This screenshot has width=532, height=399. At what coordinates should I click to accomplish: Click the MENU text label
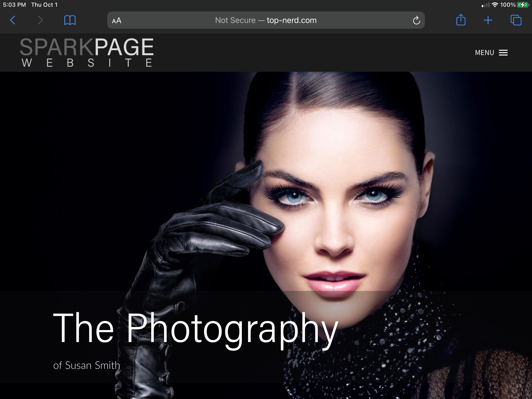[484, 53]
